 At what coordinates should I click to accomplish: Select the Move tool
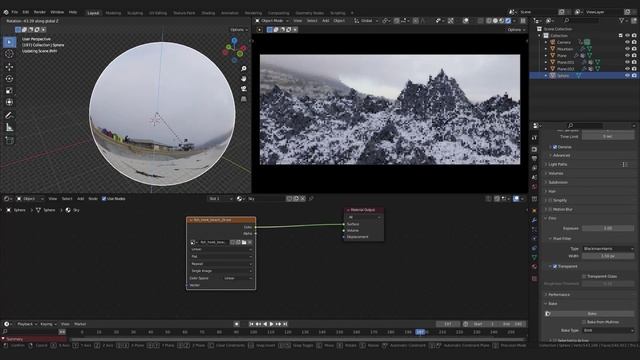tap(9, 67)
